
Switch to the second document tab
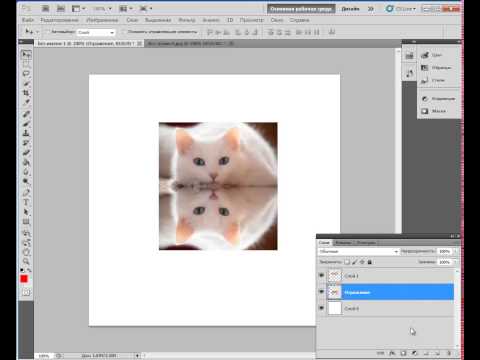tap(189, 43)
